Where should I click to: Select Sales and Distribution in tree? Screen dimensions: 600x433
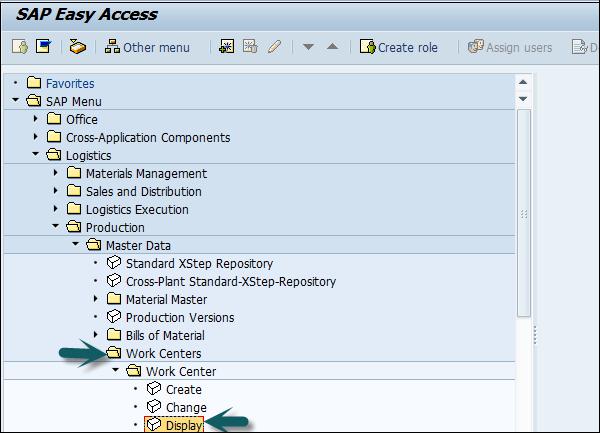tap(143, 191)
